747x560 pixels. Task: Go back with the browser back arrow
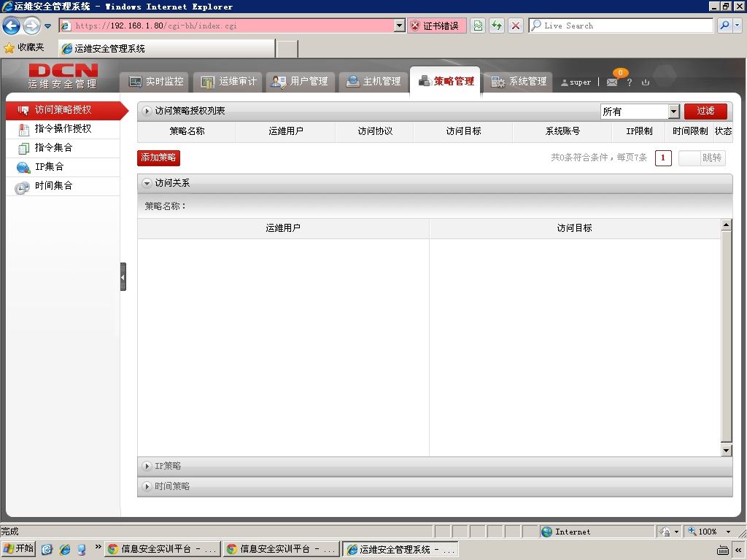[x=12, y=26]
